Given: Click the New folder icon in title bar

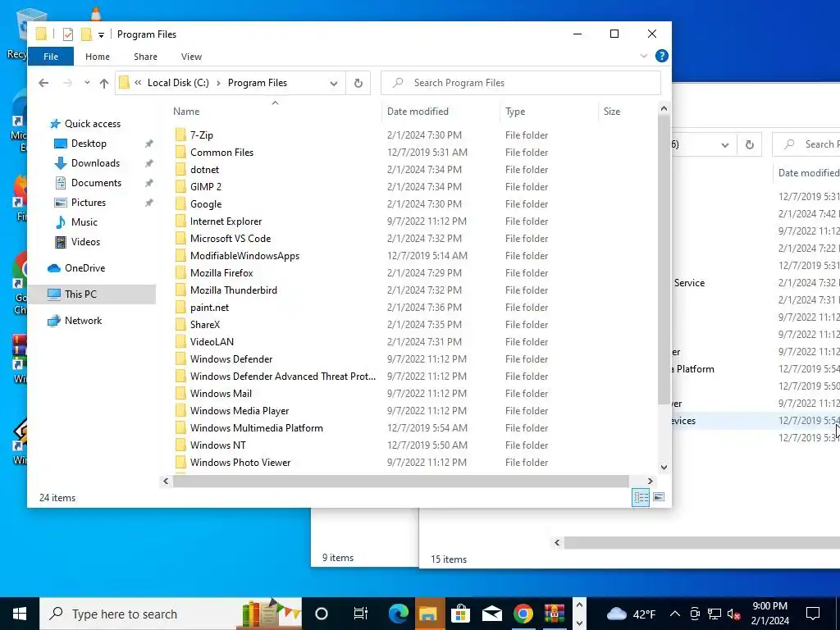Looking at the screenshot, I should click(x=86, y=34).
